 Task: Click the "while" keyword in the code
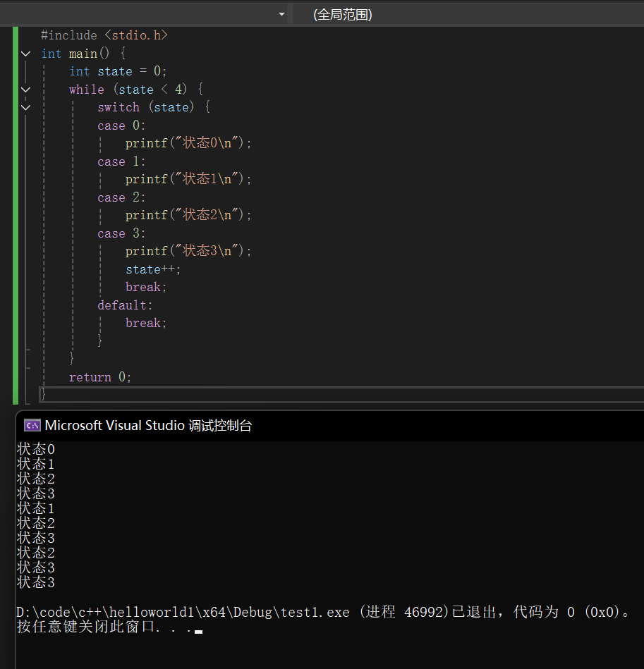tap(87, 90)
